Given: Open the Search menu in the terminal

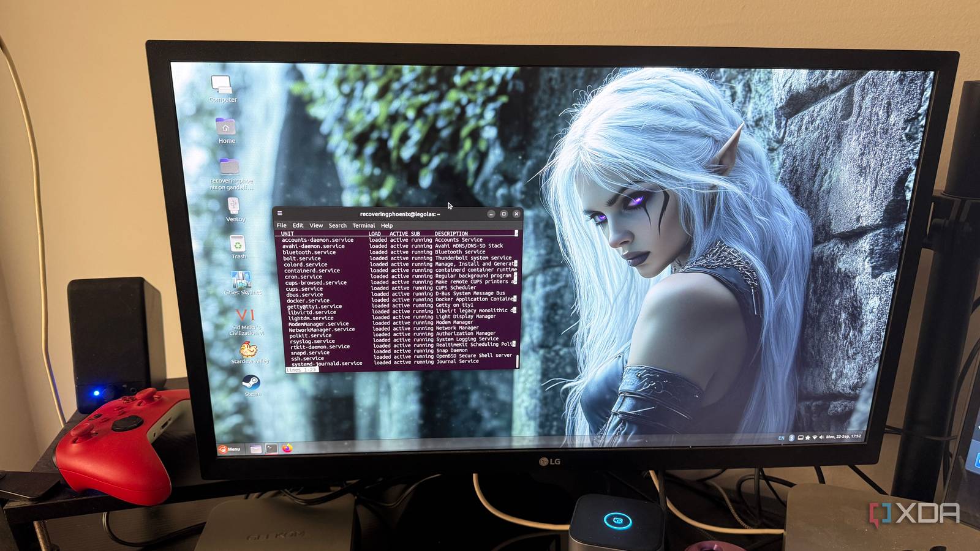Looking at the screenshot, I should (x=337, y=225).
